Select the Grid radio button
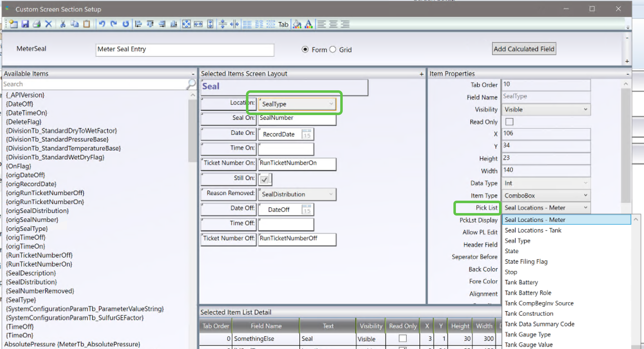 333,49
